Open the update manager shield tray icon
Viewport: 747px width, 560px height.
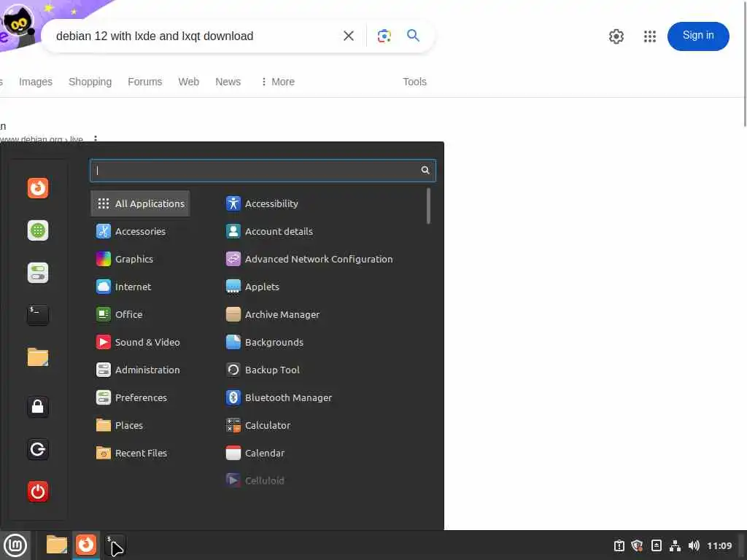[638, 545]
